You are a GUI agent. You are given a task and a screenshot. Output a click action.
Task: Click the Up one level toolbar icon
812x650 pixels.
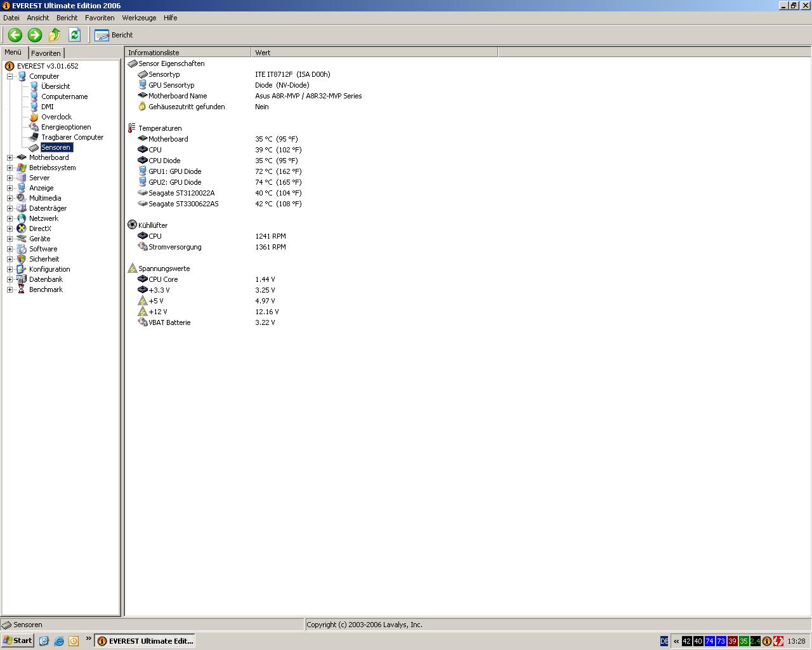tap(55, 35)
